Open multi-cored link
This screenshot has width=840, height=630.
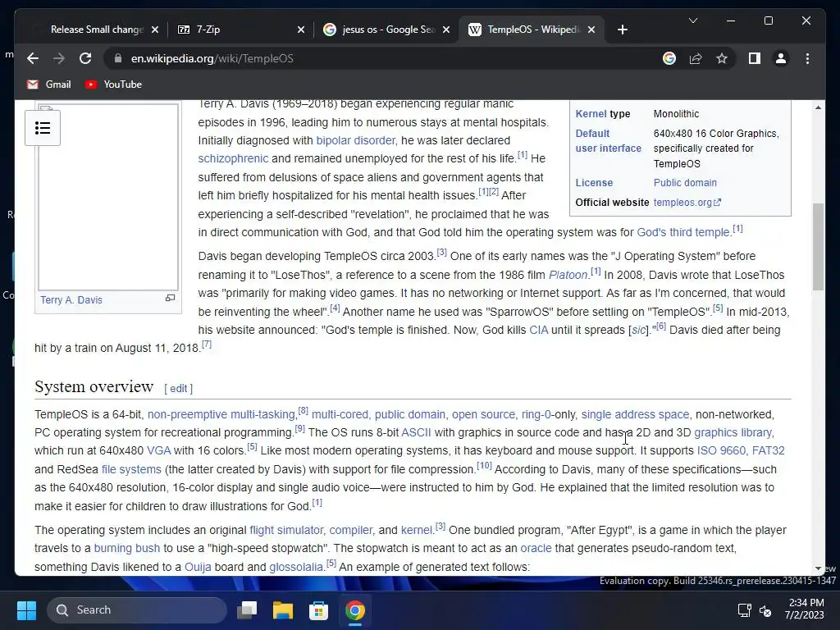(x=340, y=414)
